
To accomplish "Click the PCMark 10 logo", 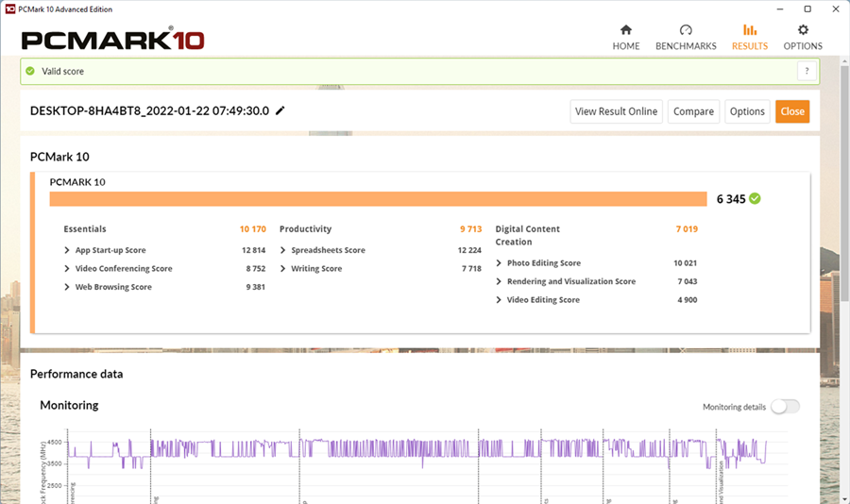I will [x=112, y=40].
